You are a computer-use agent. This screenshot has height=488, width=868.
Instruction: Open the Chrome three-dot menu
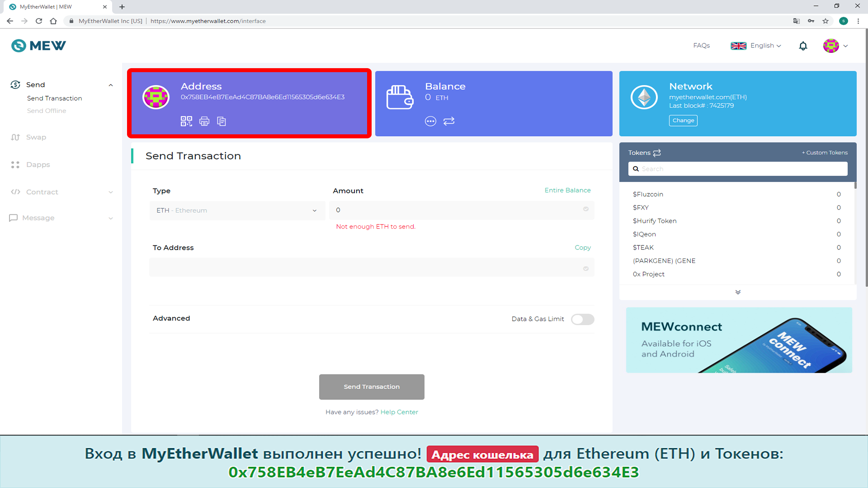(858, 21)
